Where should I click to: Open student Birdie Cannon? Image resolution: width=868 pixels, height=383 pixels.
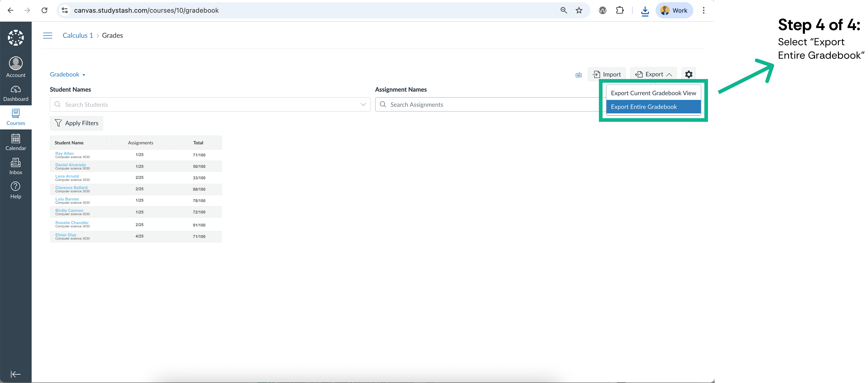click(x=69, y=211)
